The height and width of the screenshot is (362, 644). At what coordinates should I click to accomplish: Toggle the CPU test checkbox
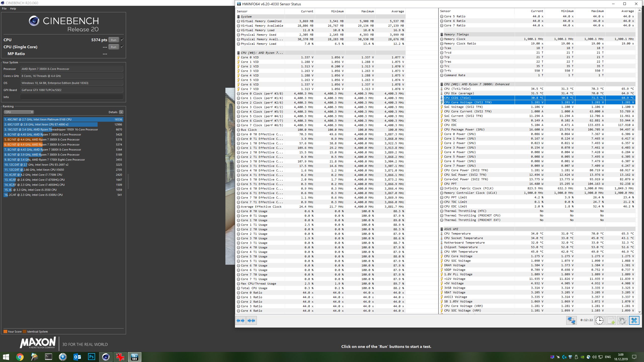[122, 40]
